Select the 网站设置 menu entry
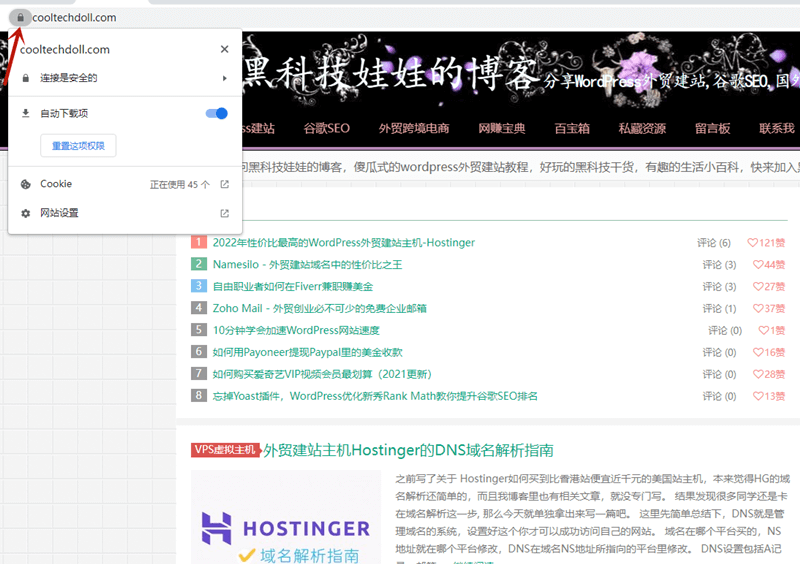 [125, 213]
